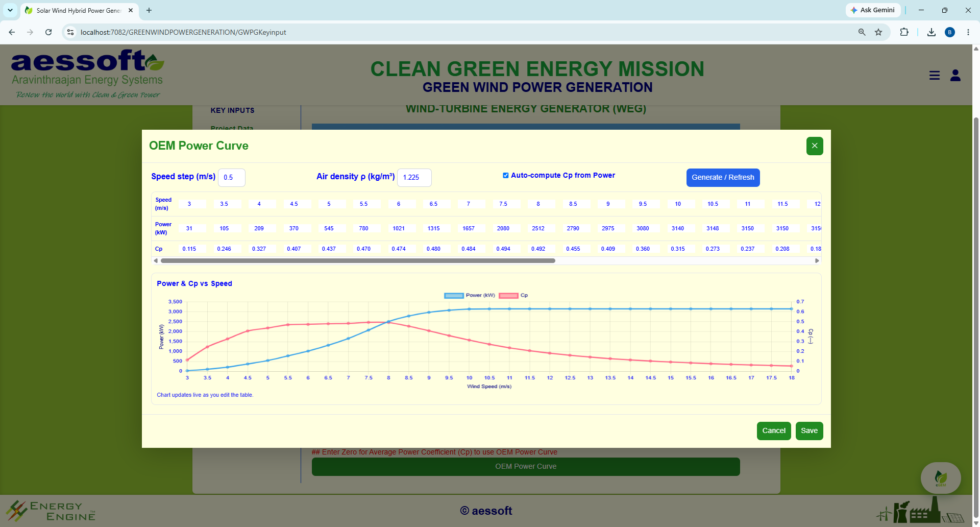The image size is (980, 527).
Task: View site information icon in address bar
Action: tap(70, 32)
